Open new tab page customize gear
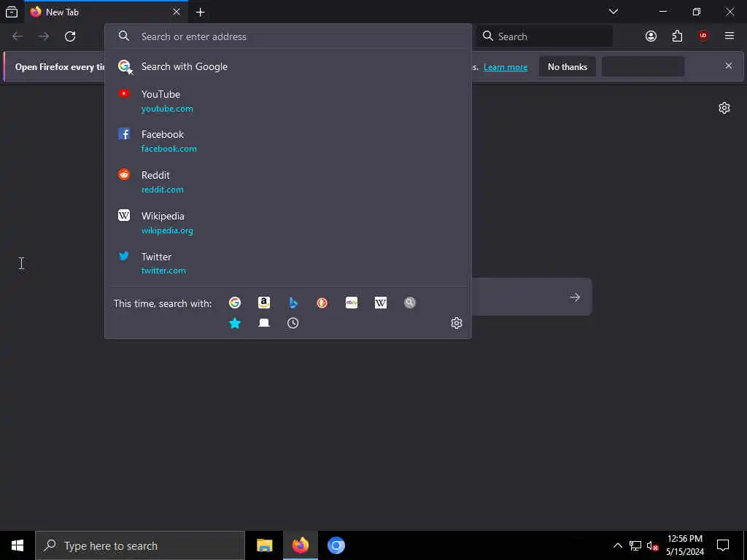The image size is (747, 560). click(724, 108)
